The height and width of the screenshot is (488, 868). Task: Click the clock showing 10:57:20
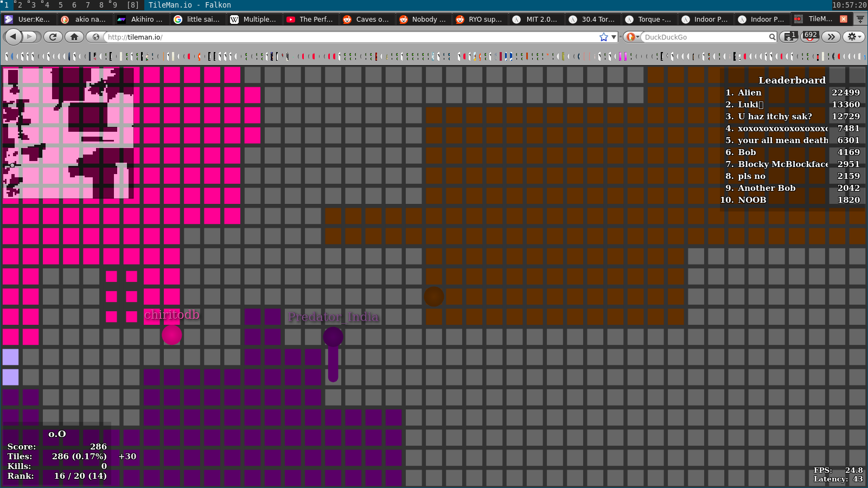[x=849, y=5]
